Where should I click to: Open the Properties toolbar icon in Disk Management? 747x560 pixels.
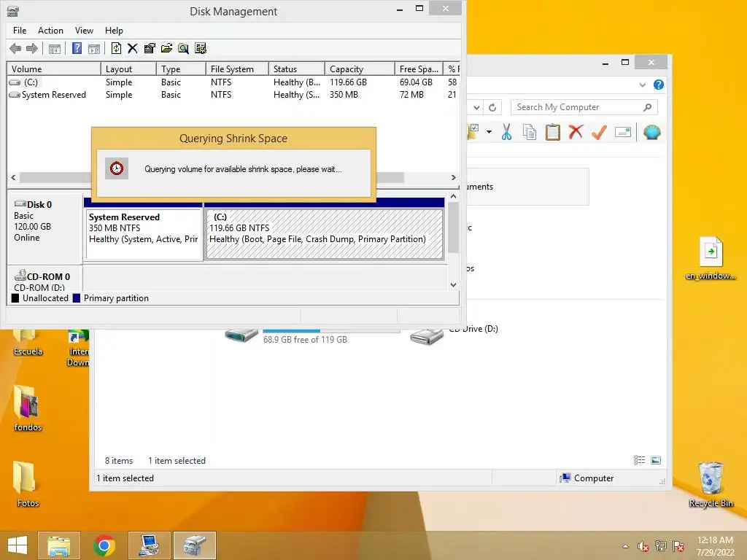click(x=150, y=48)
